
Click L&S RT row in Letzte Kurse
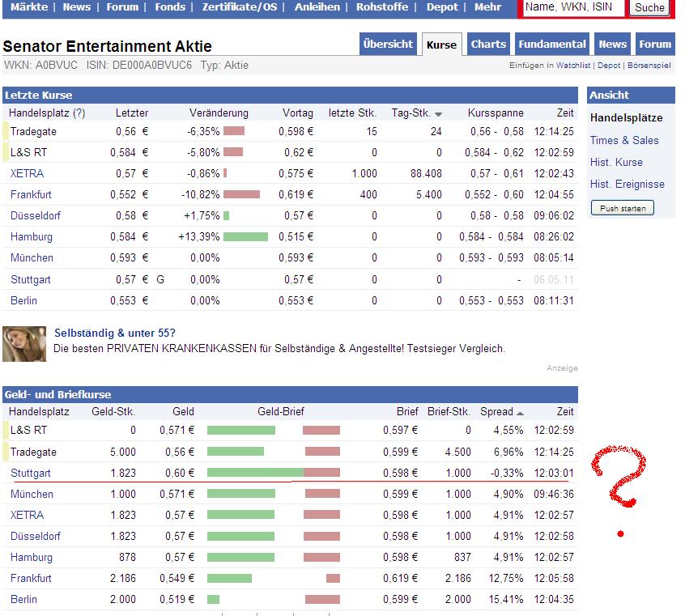[290, 152]
